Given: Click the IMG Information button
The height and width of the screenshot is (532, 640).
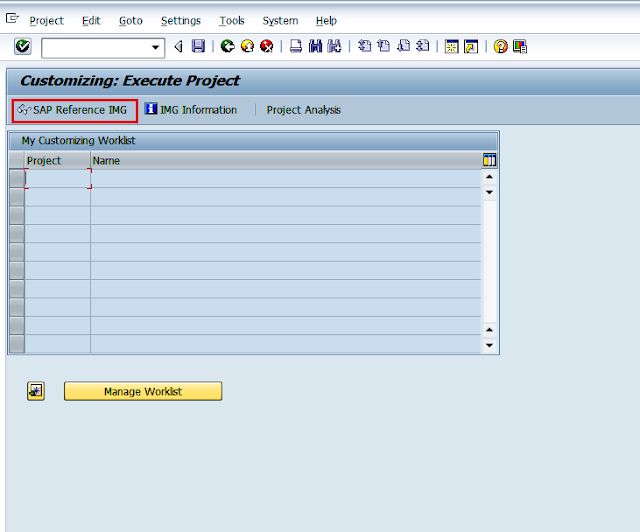Looking at the screenshot, I should tap(191, 110).
